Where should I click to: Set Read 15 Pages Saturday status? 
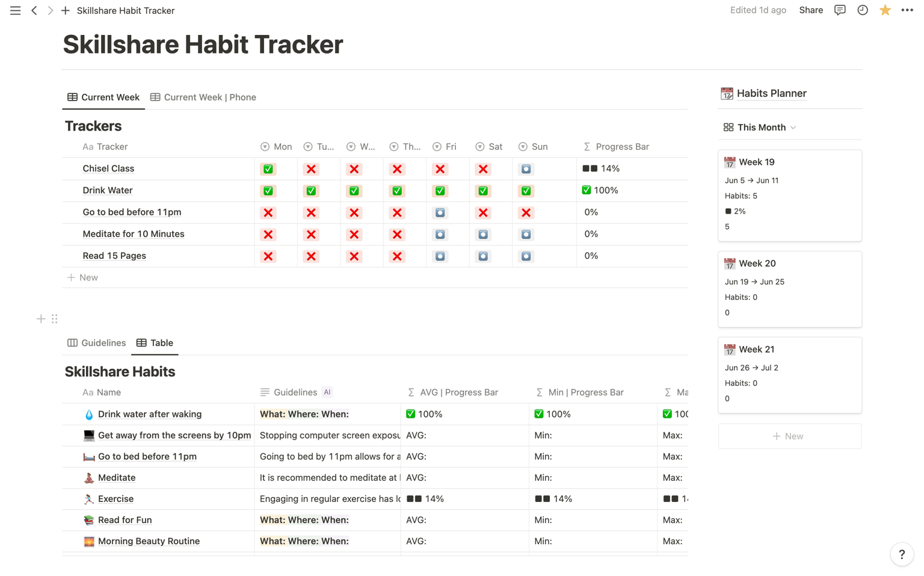[483, 256]
